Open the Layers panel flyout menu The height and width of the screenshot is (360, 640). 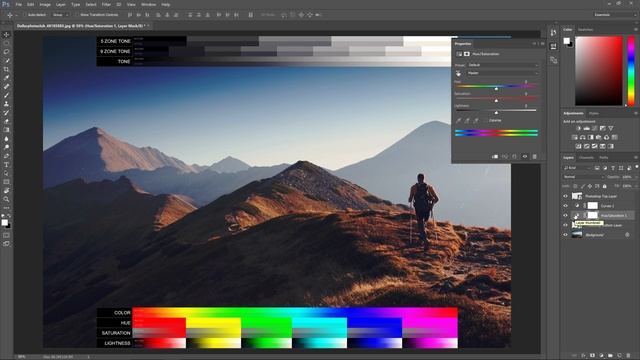(x=636, y=158)
